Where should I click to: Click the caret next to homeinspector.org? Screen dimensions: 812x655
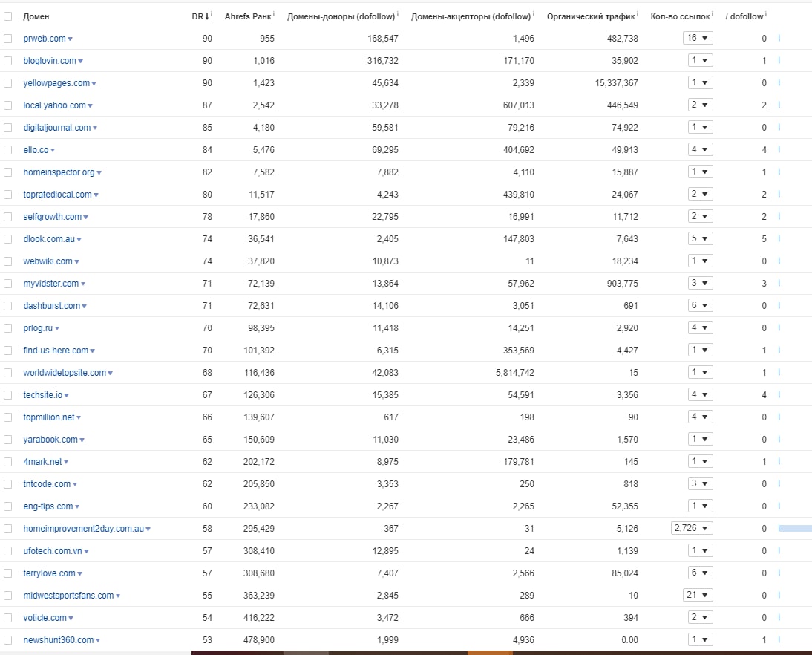[99, 172]
